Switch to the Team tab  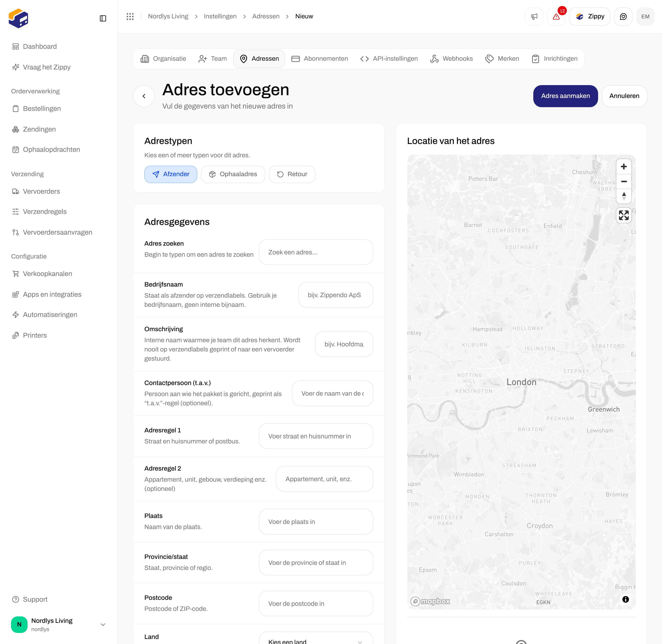coord(212,59)
